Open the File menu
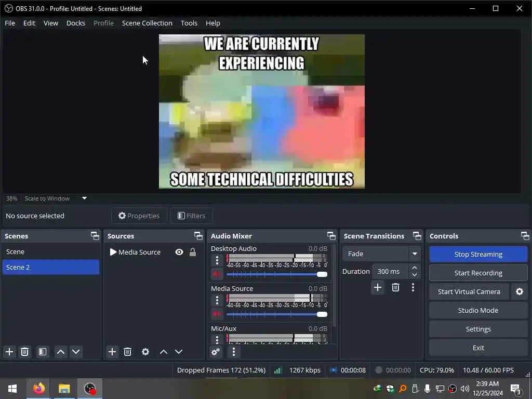 coord(10,23)
